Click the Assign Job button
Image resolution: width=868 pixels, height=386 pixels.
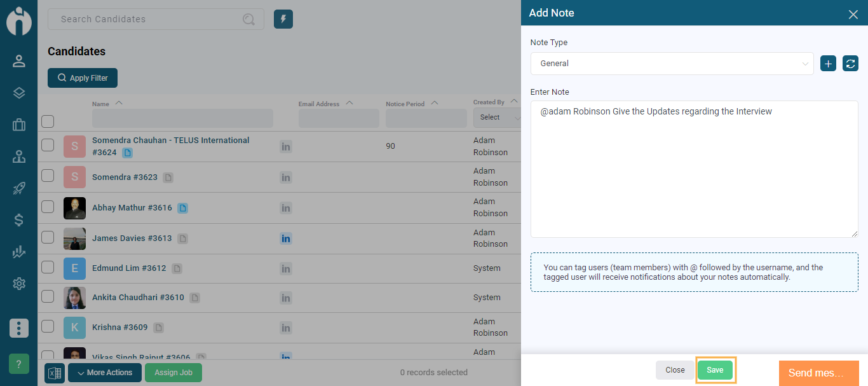point(173,373)
